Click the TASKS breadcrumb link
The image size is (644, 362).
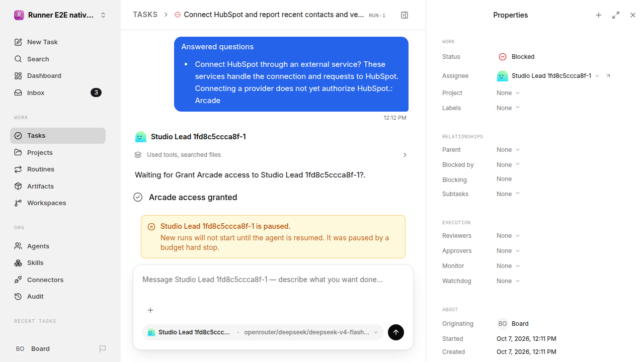click(145, 15)
